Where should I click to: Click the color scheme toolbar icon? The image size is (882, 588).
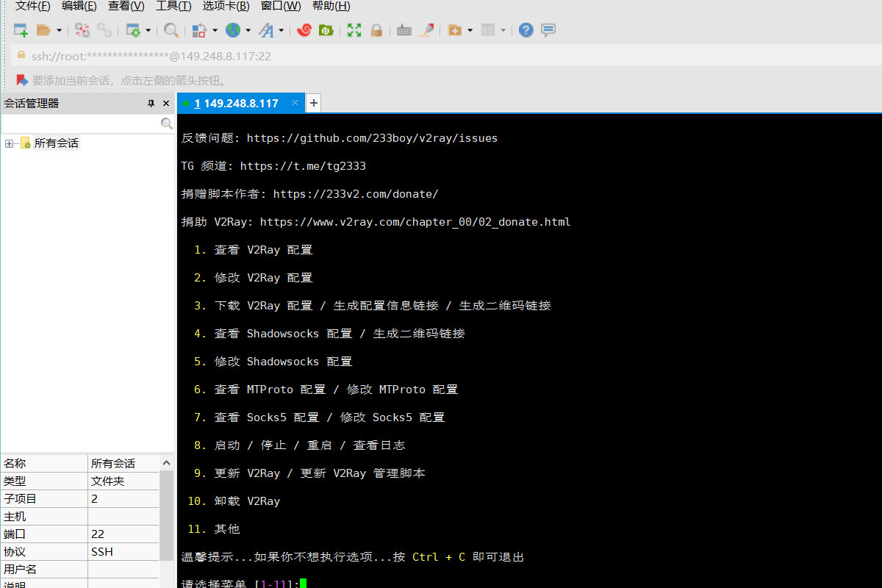pyautogui.click(x=199, y=30)
